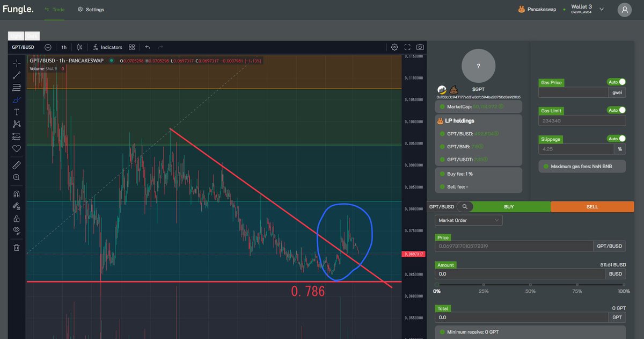
Task: Click the SELL button
Action: (x=592, y=206)
